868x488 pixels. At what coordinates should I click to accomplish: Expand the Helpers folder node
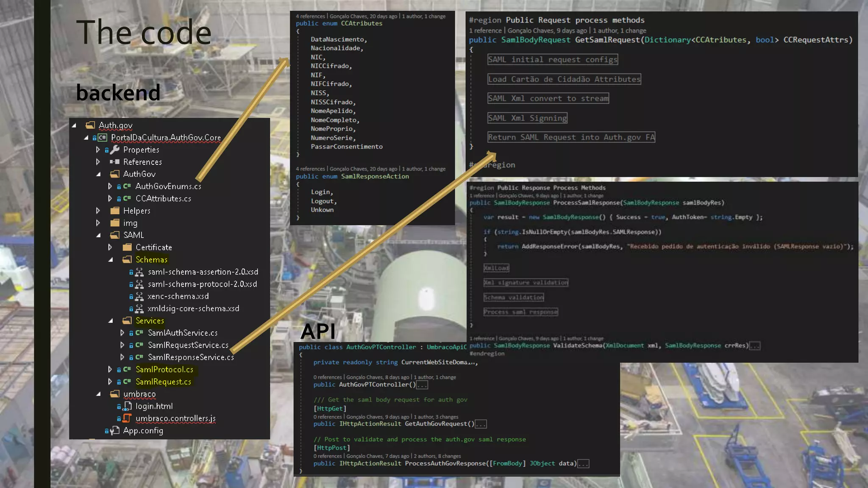pyautogui.click(x=98, y=211)
